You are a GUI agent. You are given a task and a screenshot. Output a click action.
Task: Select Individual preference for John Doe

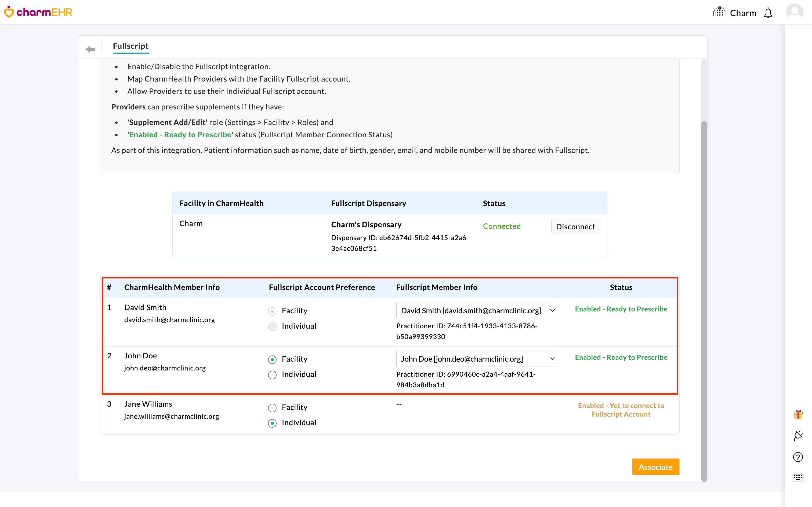(x=272, y=374)
